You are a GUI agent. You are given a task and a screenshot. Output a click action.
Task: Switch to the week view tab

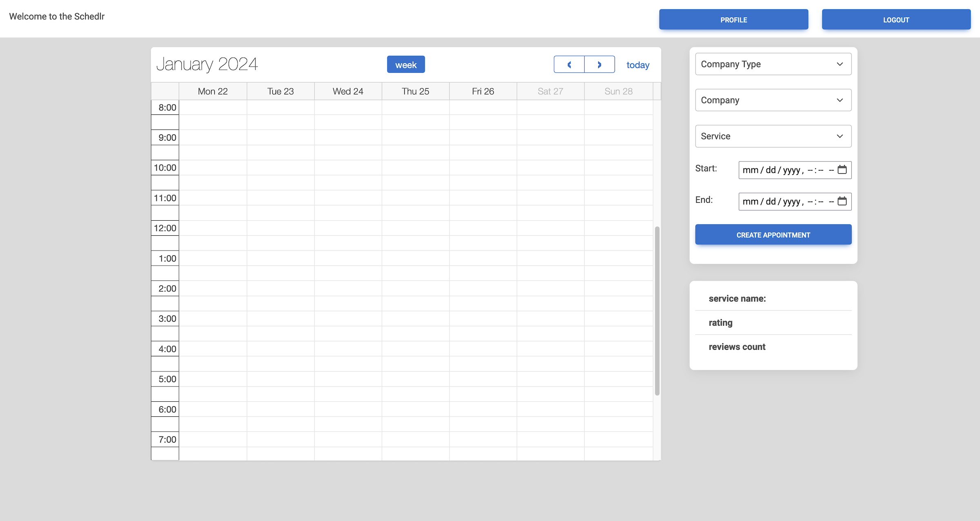point(405,65)
